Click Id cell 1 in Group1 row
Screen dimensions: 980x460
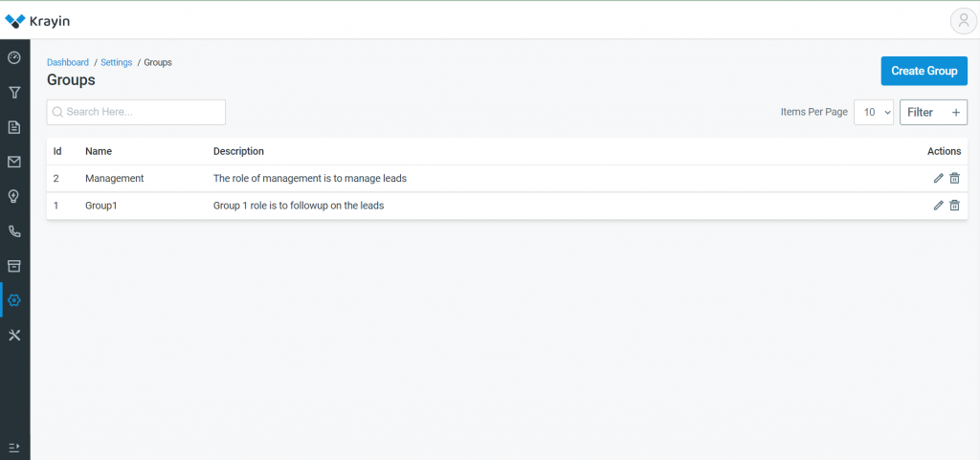(56, 206)
